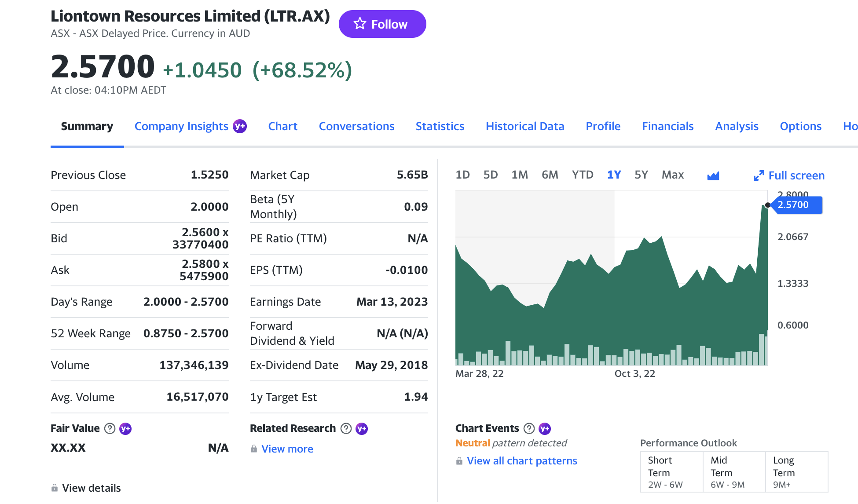
Task: Switch to the Summary tab
Action: tap(87, 126)
